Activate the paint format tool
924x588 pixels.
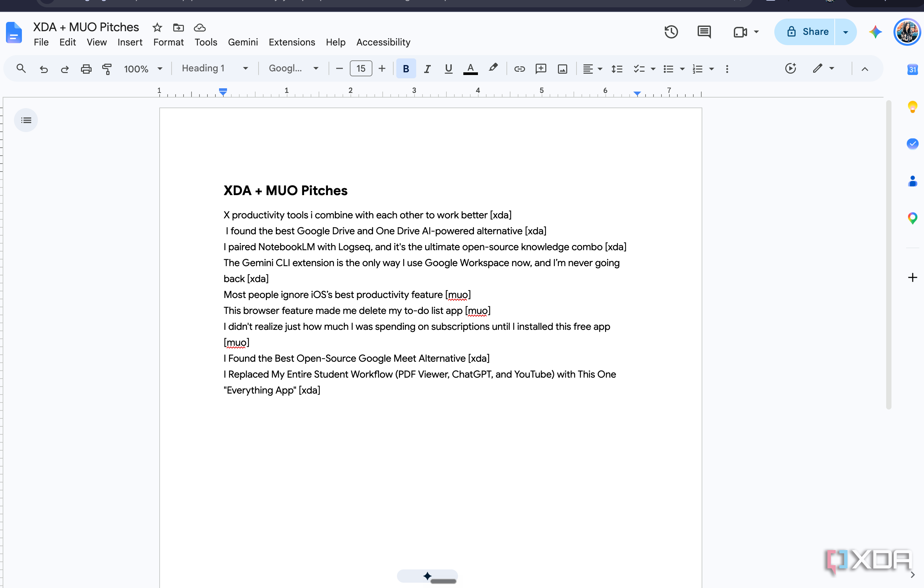[107, 69]
